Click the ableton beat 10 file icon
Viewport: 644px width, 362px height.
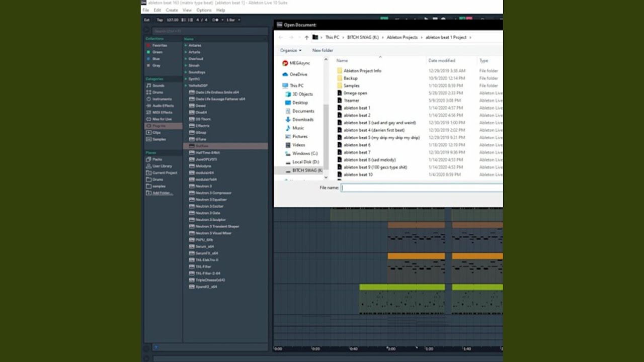pyautogui.click(x=340, y=174)
